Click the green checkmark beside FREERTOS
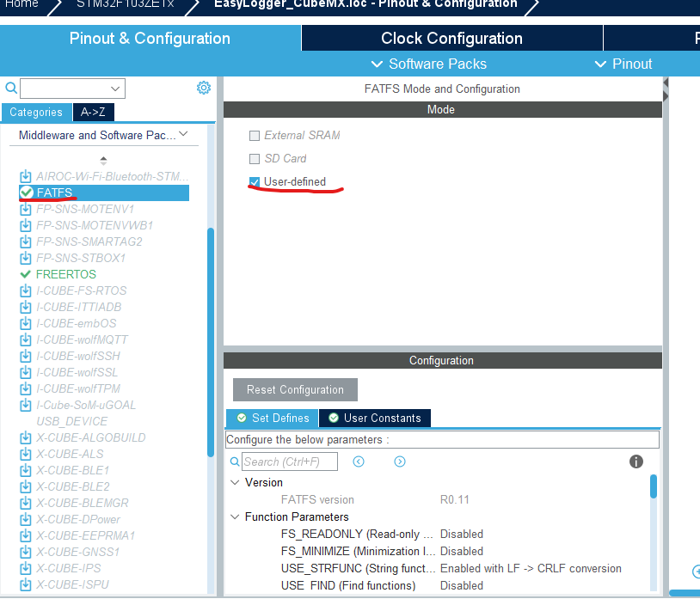The image size is (700, 599). 26,274
